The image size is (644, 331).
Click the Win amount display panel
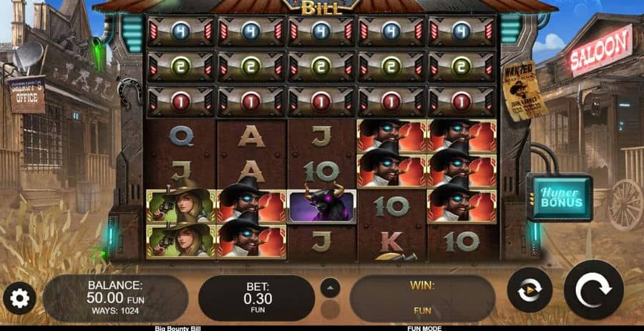pos(422,298)
